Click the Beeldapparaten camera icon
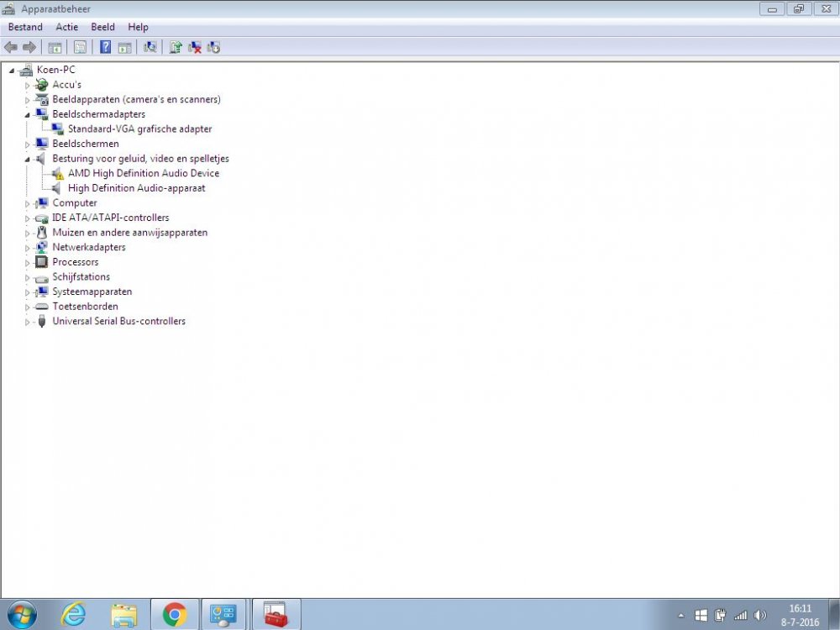The width and height of the screenshot is (840, 630). click(x=41, y=99)
